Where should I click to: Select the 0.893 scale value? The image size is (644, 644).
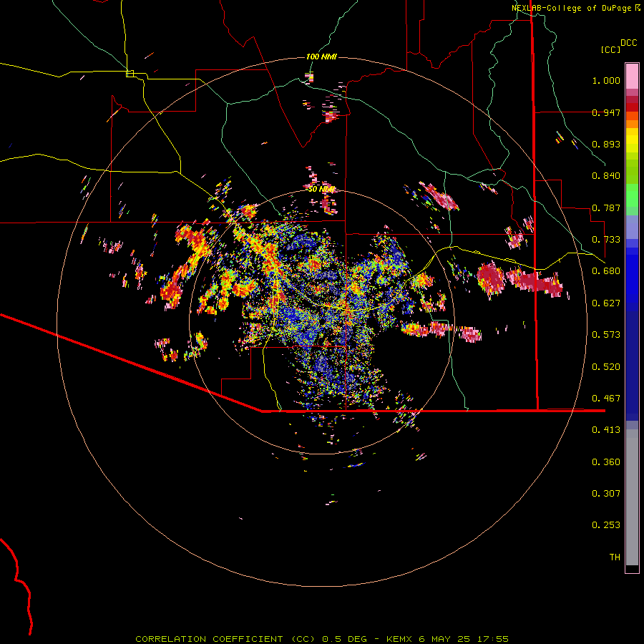pos(606,144)
